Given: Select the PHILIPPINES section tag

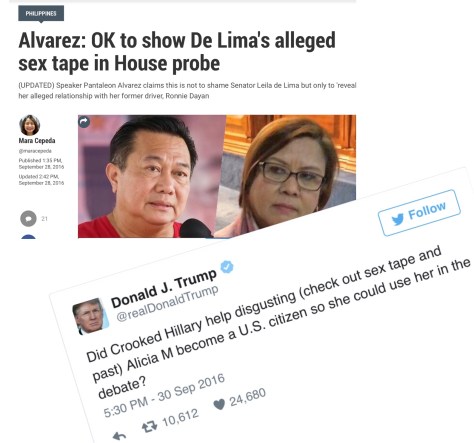Looking at the screenshot, I should (x=41, y=14).
